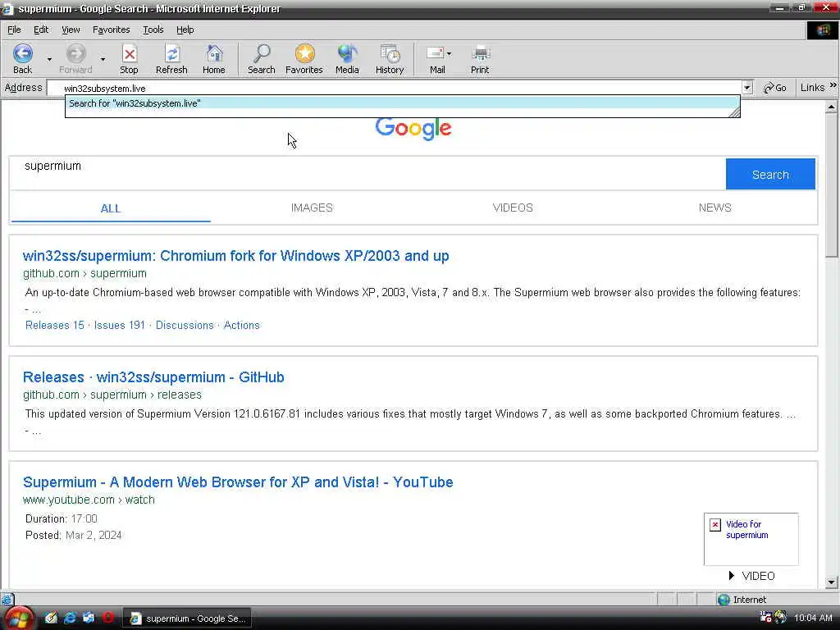The height and width of the screenshot is (630, 840).
Task: Click the IE icon in title bar
Action: (x=7, y=8)
